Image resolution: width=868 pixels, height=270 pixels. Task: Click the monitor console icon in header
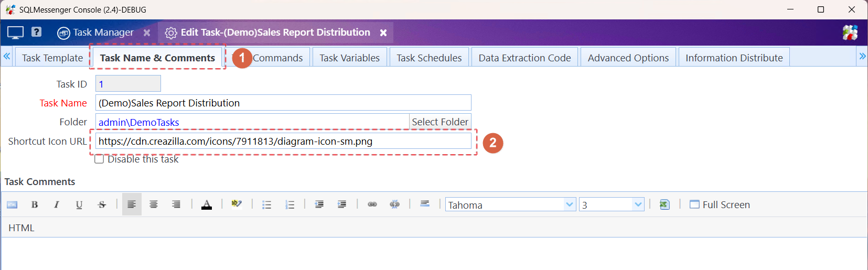click(x=15, y=33)
